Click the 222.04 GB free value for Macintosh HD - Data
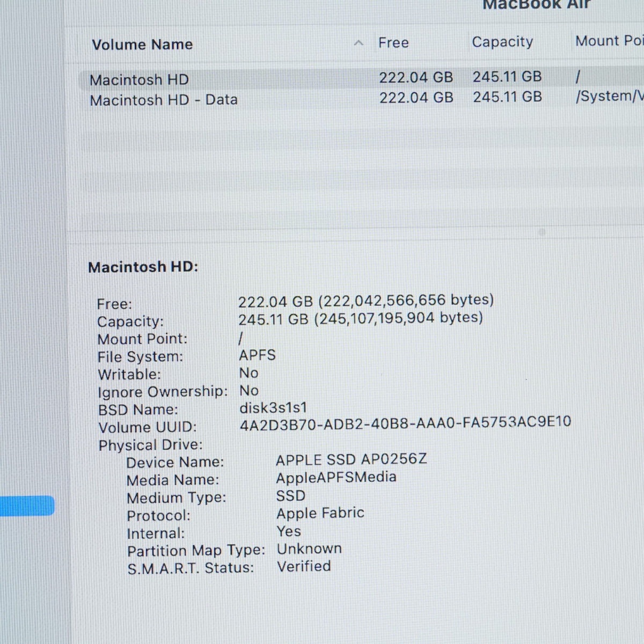The height and width of the screenshot is (644, 644). pos(416,98)
